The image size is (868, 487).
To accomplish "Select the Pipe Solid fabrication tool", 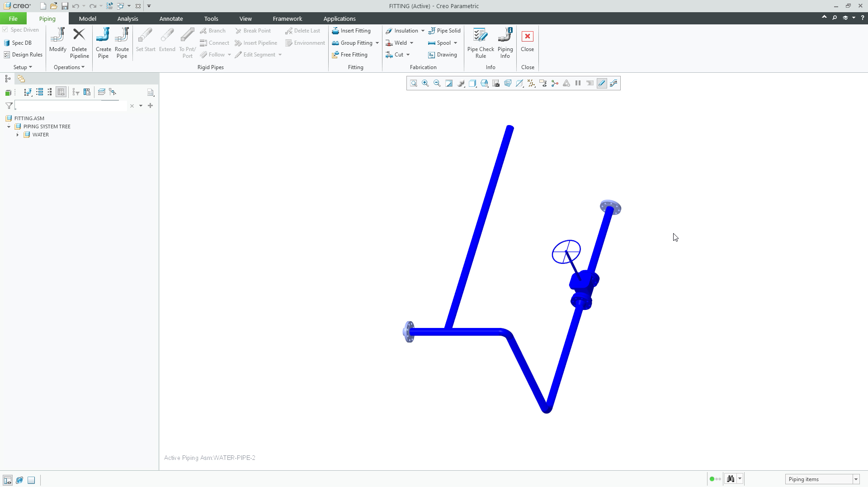I will [x=445, y=31].
